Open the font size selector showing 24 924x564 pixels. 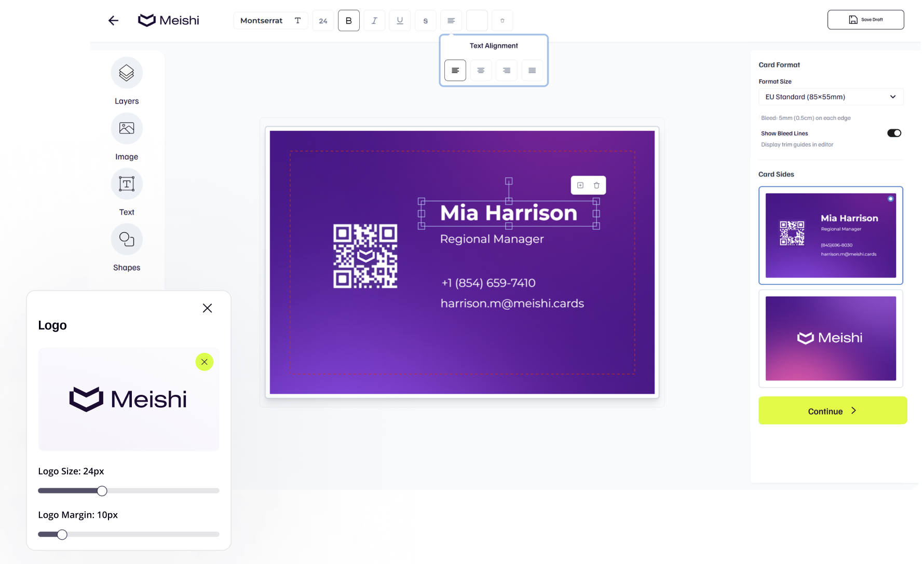(x=323, y=20)
